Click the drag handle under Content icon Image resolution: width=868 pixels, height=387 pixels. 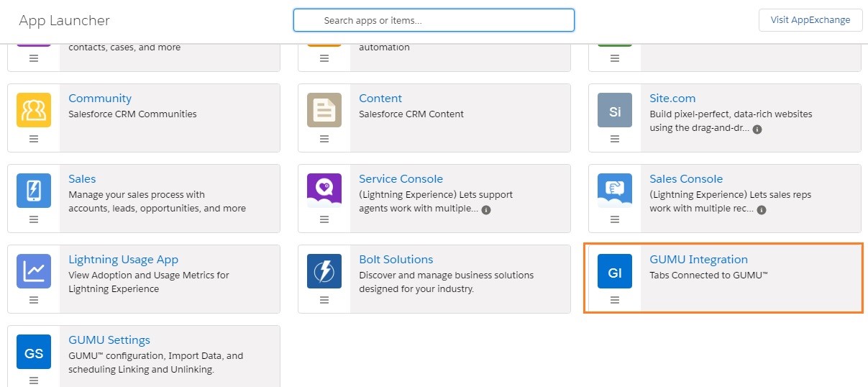click(324, 139)
